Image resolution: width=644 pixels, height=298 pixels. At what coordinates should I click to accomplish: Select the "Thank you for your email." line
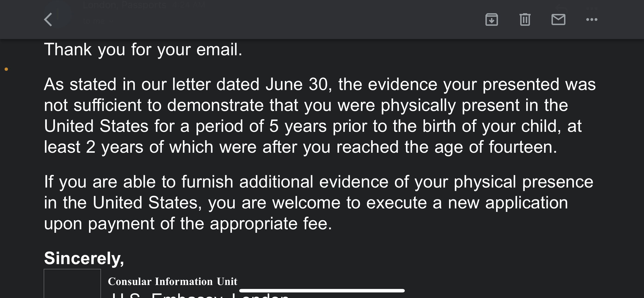tap(143, 49)
